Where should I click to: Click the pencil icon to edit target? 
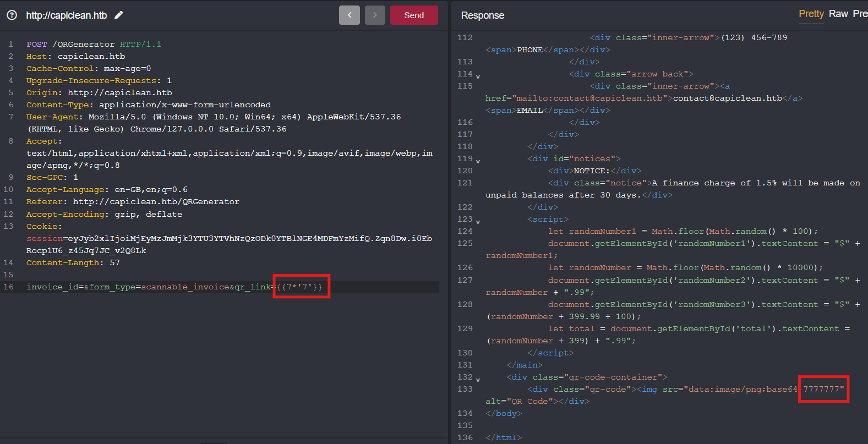[x=118, y=15]
